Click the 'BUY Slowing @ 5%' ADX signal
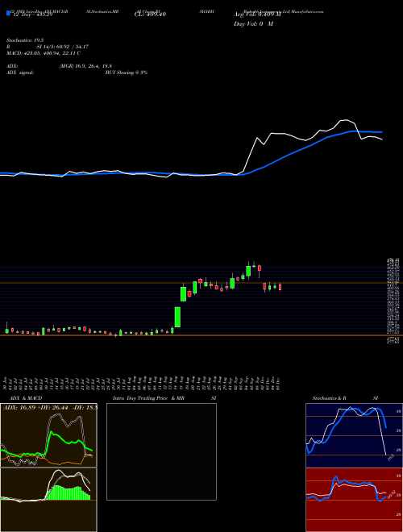 127,73
